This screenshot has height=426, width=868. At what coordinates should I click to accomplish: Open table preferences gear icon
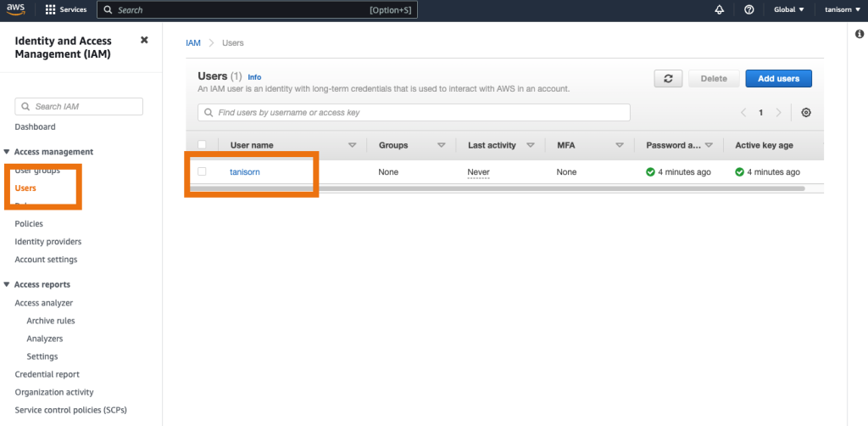coord(806,113)
